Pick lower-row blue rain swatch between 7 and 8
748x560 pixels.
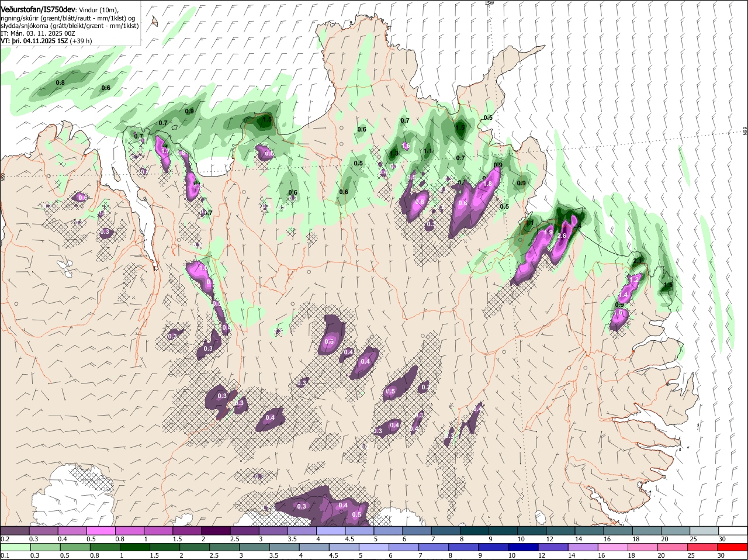click(434, 547)
